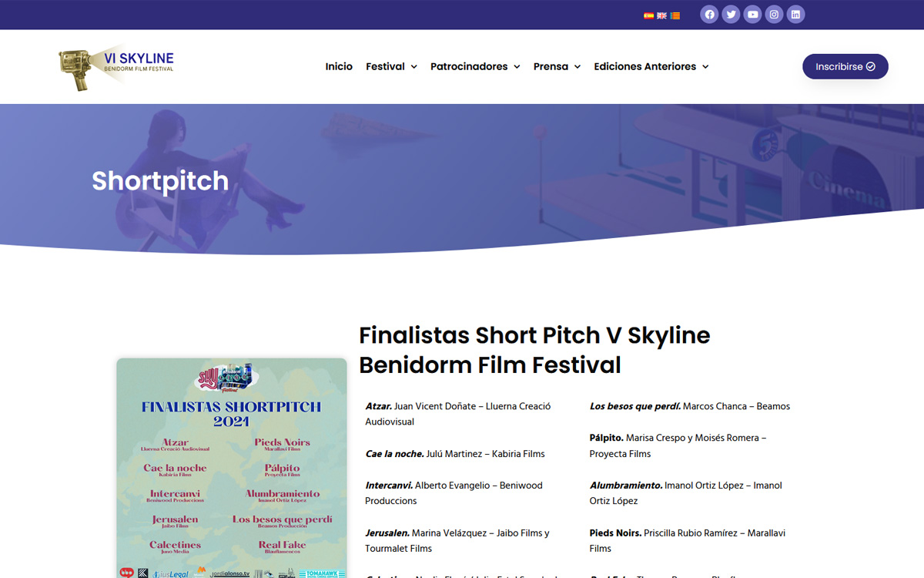
Task: Open the Twitter social icon
Action: click(x=731, y=14)
